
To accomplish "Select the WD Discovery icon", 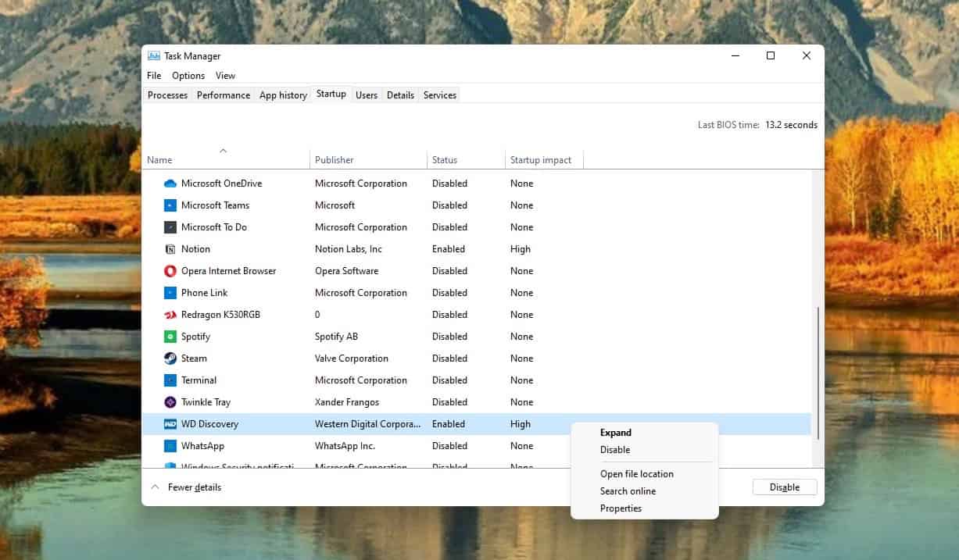I will [174, 423].
